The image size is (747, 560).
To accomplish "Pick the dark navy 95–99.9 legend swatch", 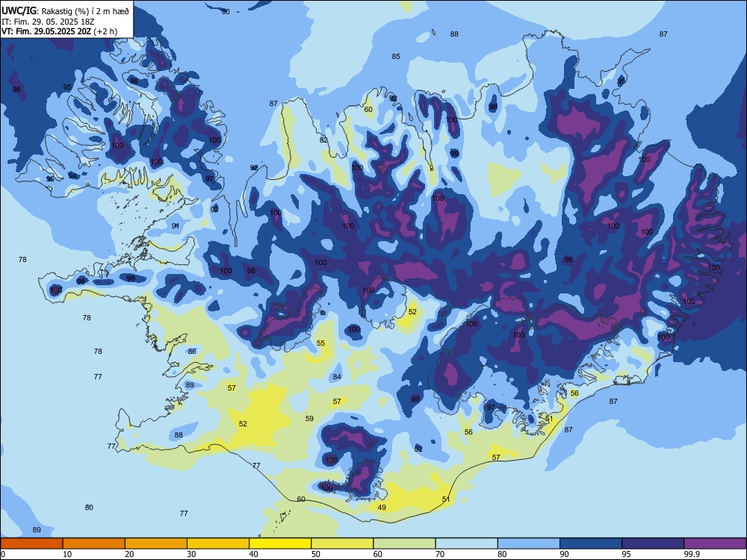I will pos(653,544).
